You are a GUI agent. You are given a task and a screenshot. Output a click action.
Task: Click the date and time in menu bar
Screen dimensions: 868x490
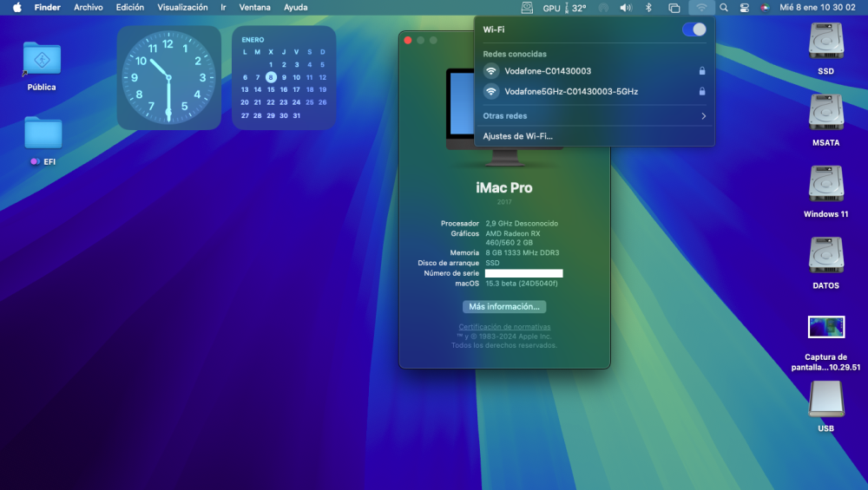pyautogui.click(x=817, y=8)
